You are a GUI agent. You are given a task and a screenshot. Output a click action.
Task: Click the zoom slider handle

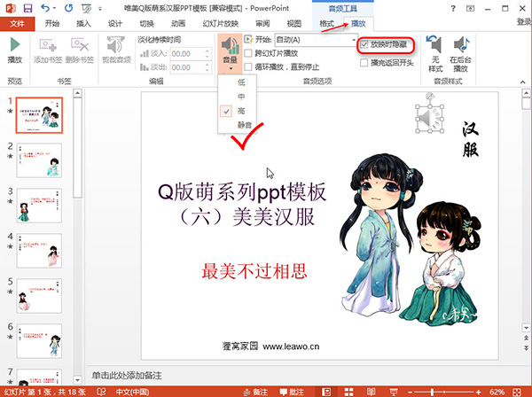point(433,393)
